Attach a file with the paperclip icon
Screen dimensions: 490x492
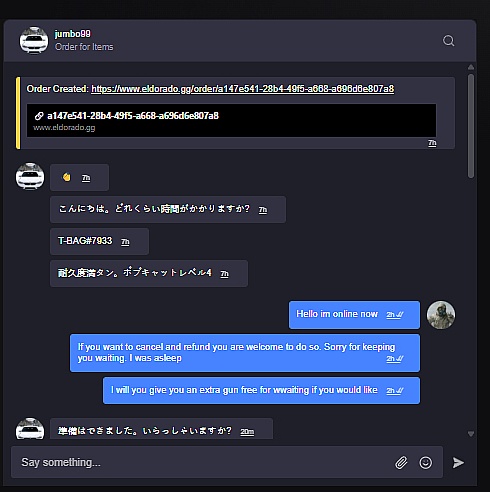coord(401,462)
